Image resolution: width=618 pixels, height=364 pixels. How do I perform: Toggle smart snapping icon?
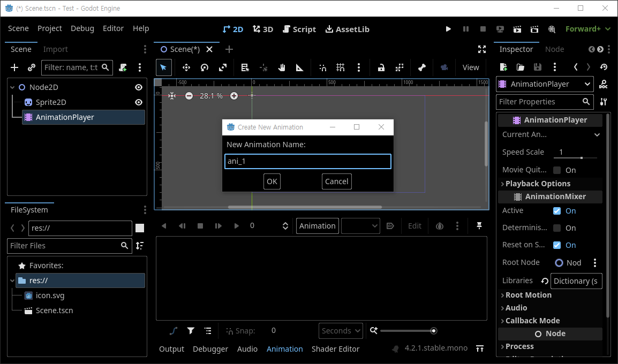323,68
